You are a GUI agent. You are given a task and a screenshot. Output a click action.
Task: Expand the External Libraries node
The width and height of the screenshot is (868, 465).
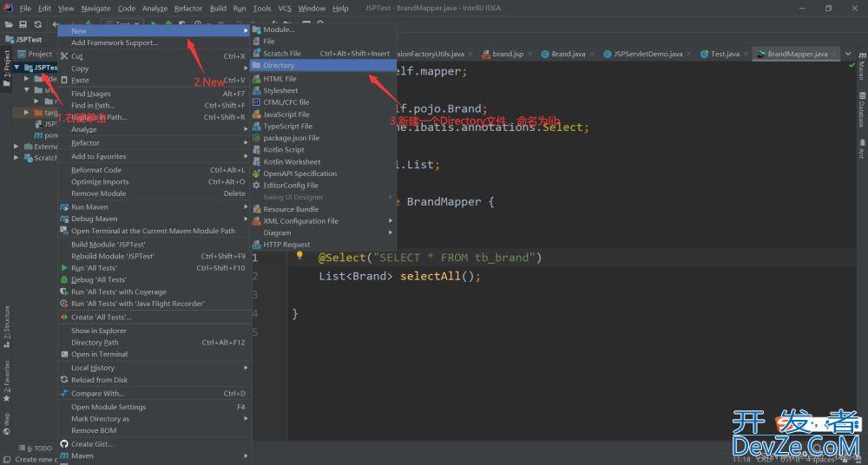tap(16, 147)
